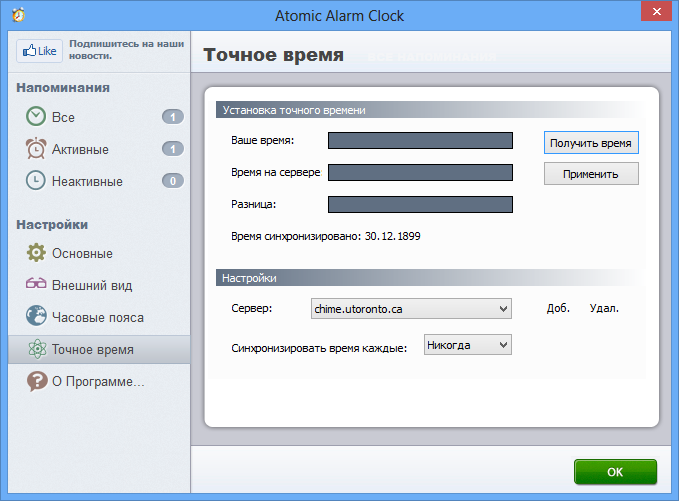Click the green clock icon next to Все
679x501 pixels.
click(36, 116)
